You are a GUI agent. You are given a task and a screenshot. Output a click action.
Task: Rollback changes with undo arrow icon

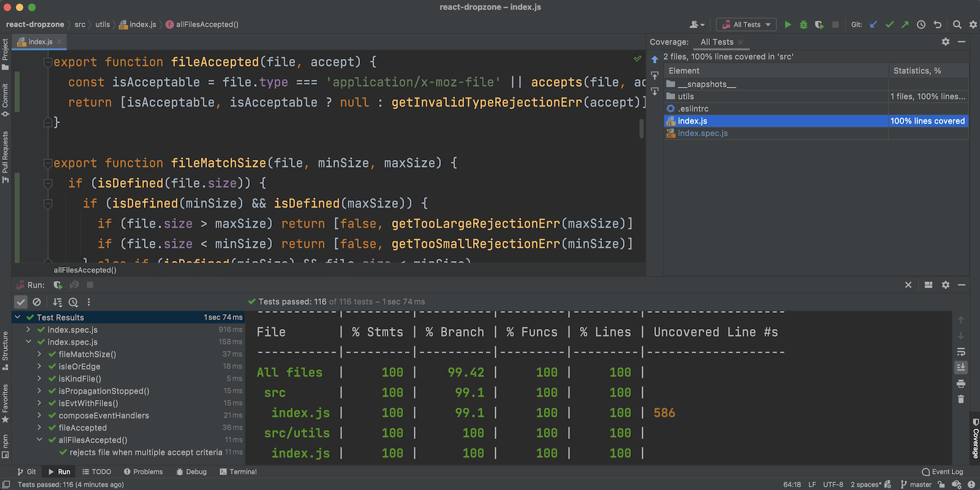(x=937, y=24)
